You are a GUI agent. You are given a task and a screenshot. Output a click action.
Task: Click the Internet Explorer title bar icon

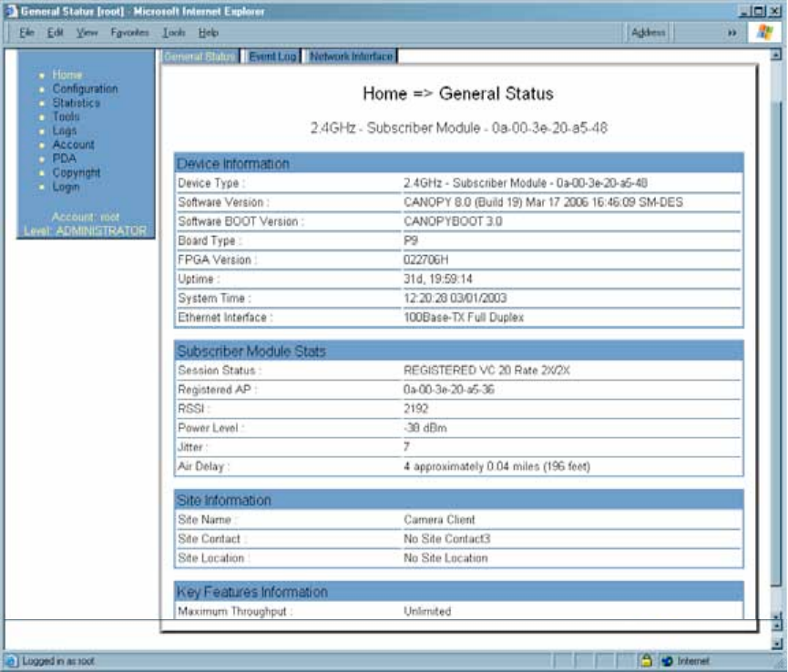pyautogui.click(x=11, y=11)
